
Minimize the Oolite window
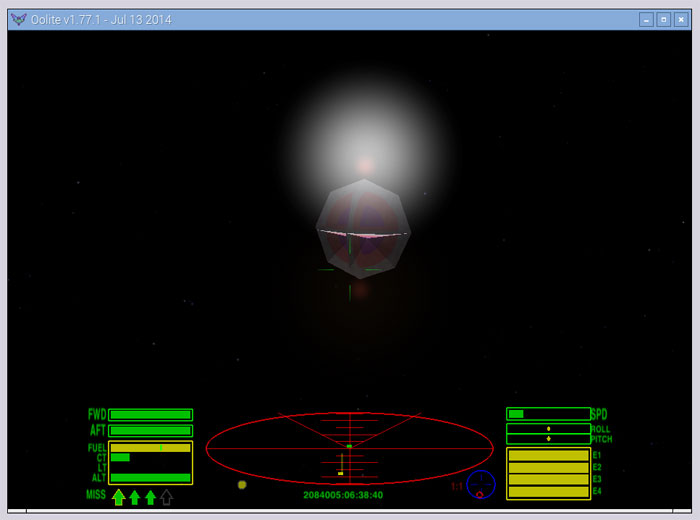[x=646, y=20]
